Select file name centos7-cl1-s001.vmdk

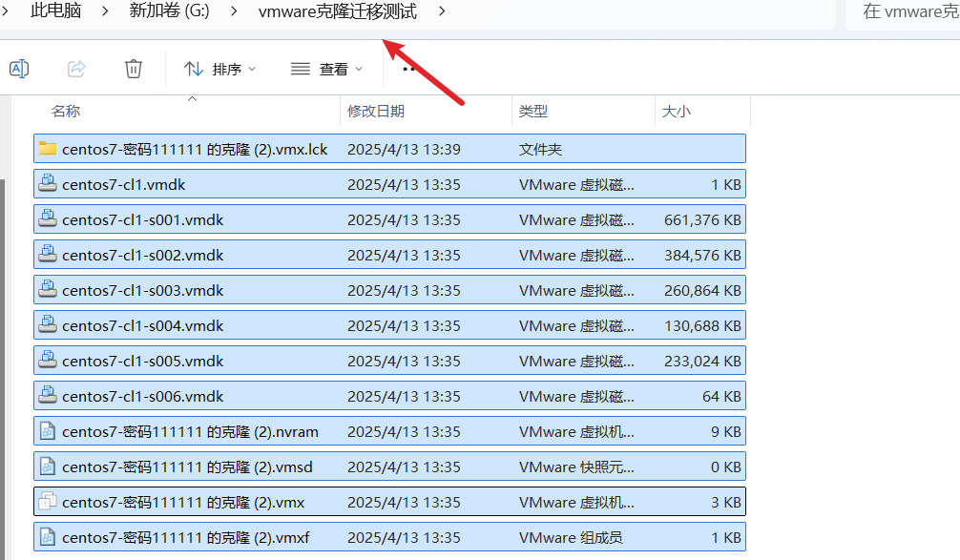(x=142, y=219)
